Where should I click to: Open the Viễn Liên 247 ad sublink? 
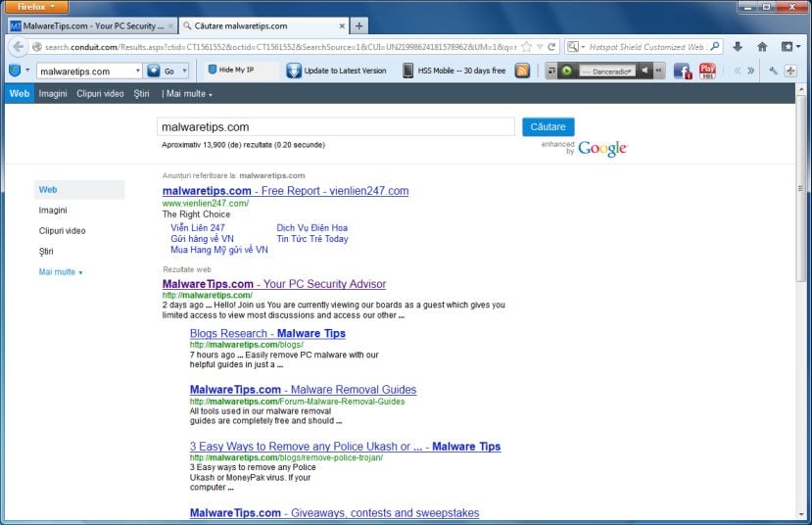198,228
